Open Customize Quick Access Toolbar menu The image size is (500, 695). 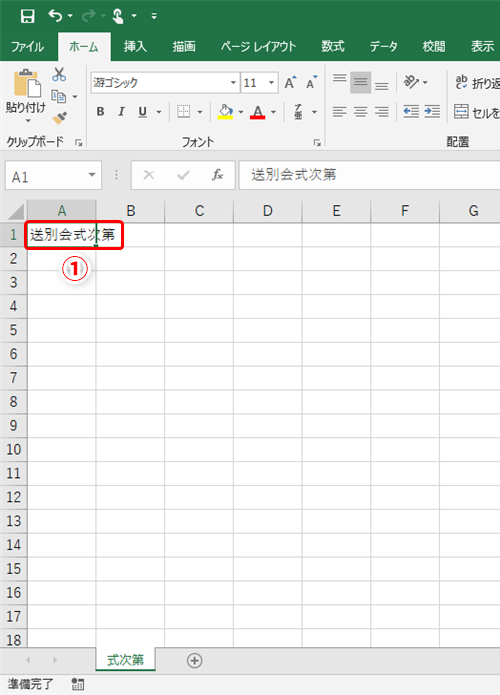coord(154,16)
